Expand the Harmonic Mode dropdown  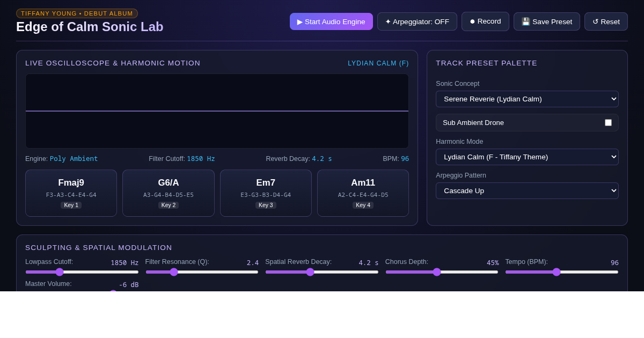click(x=527, y=157)
